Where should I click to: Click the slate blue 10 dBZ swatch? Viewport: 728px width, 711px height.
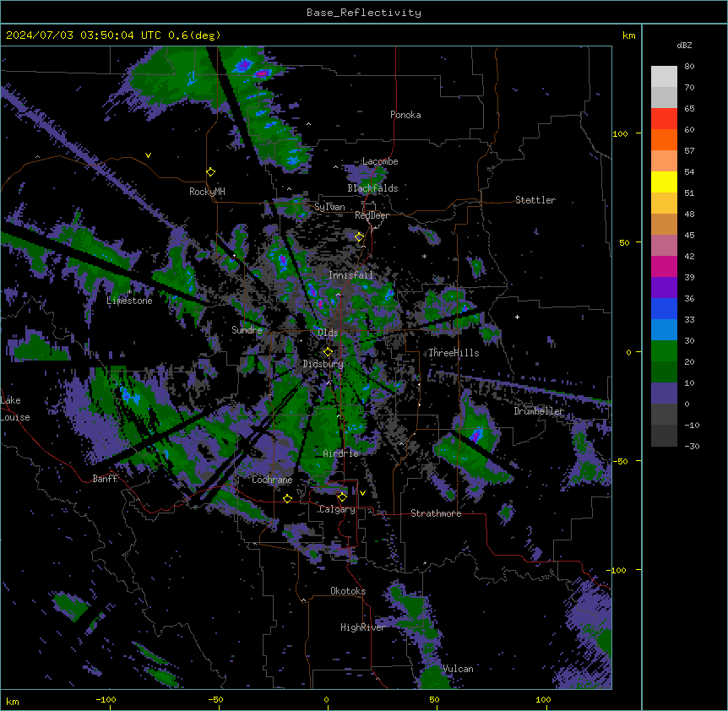664,393
